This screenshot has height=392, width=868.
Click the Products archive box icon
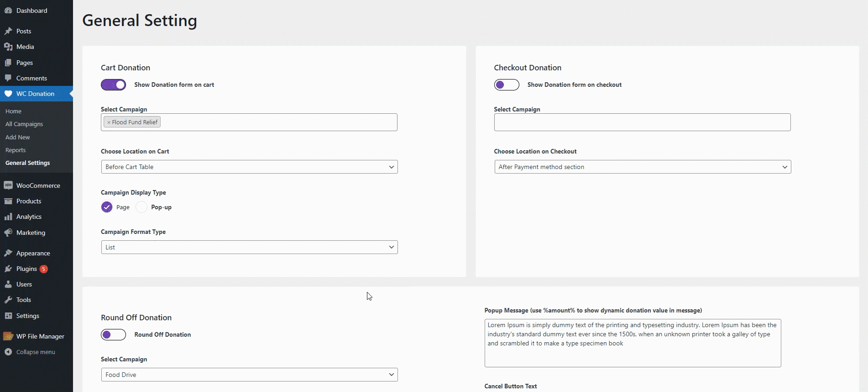tap(8, 201)
